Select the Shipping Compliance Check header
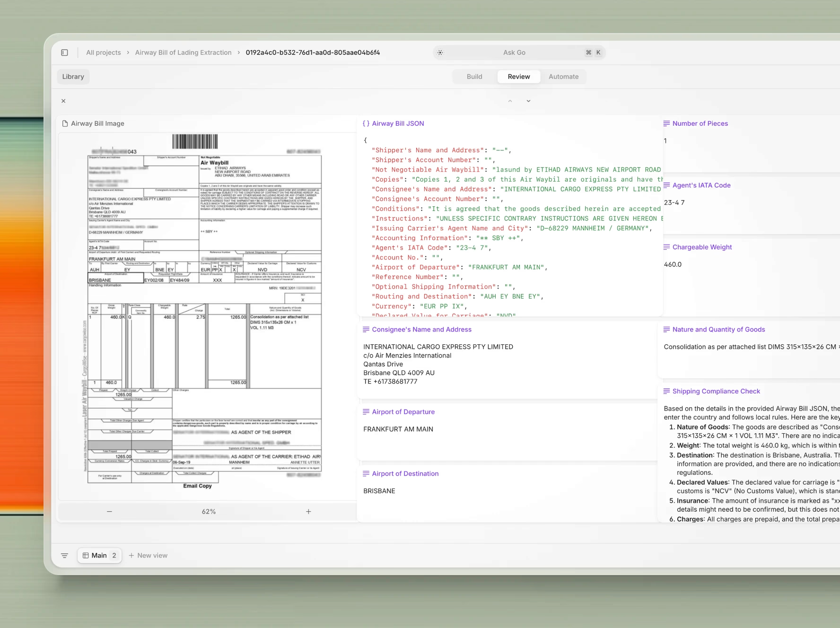 point(716,391)
